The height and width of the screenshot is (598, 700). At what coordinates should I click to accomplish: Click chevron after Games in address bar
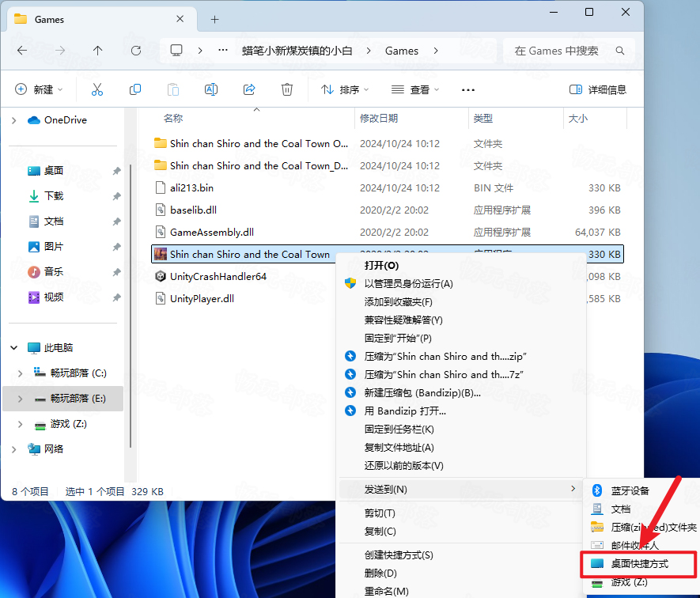coord(436,51)
